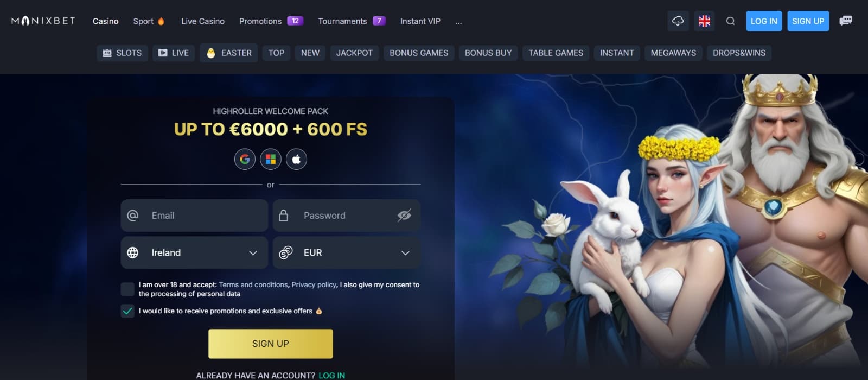This screenshot has height=380, width=868.
Task: Click the gold SIGN UP button
Action: click(271, 344)
